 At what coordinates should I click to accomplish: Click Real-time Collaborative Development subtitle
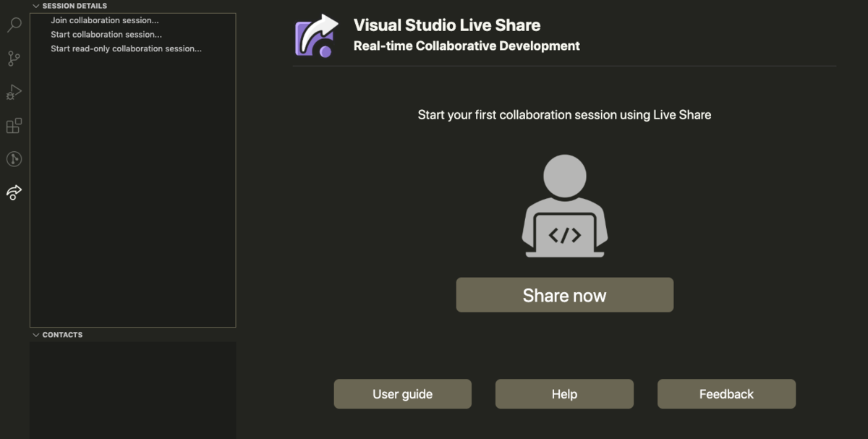point(467,46)
